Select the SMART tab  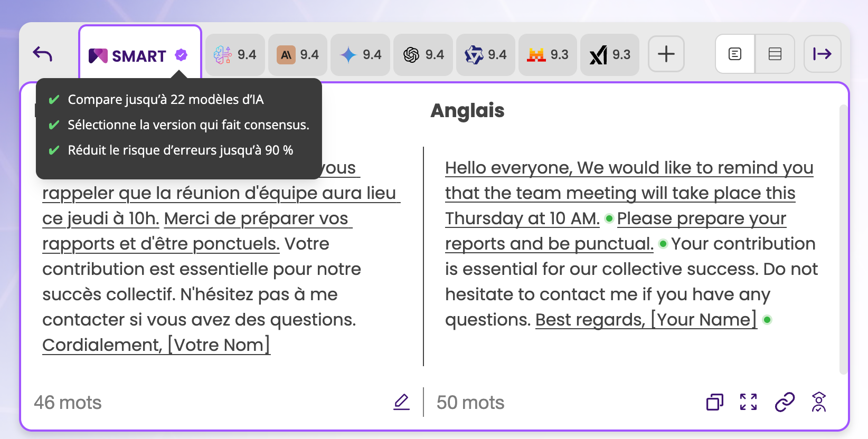139,55
